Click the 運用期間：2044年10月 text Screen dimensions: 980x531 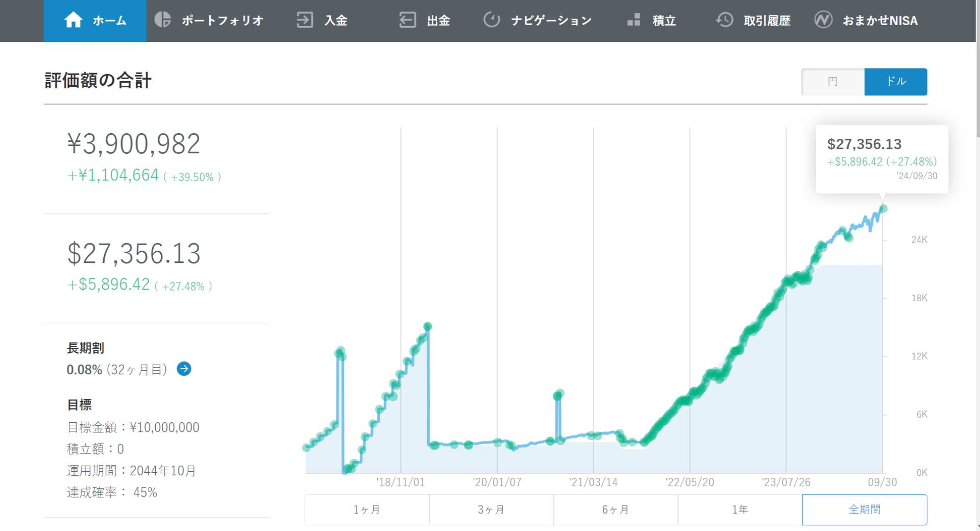coord(131,471)
